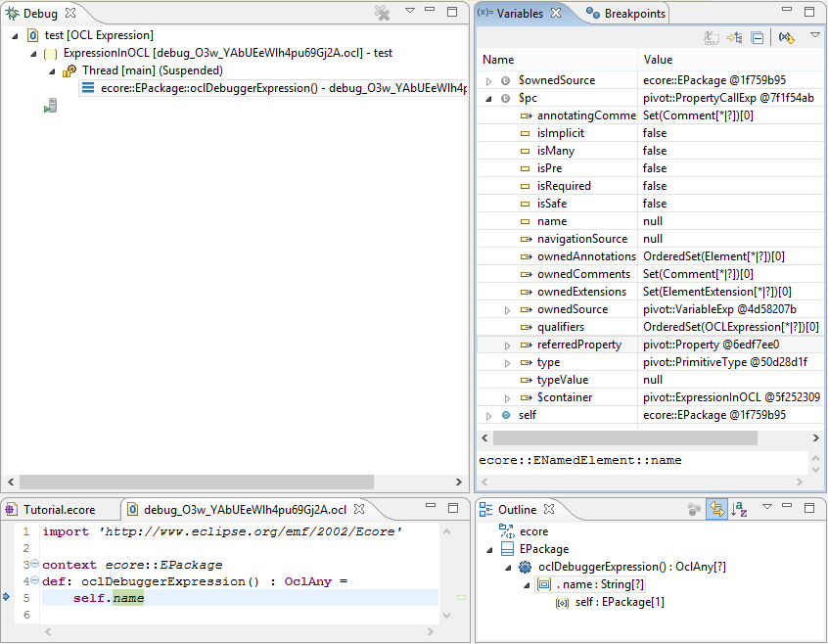Click the greyed-out first icon in Outline toolbar
This screenshot has width=828, height=644.
pyautogui.click(x=694, y=509)
